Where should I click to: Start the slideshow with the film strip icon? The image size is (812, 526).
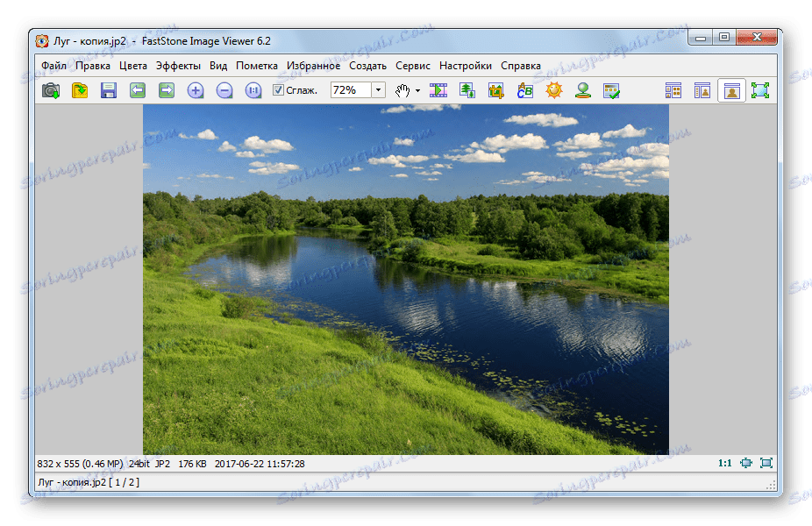point(438,90)
